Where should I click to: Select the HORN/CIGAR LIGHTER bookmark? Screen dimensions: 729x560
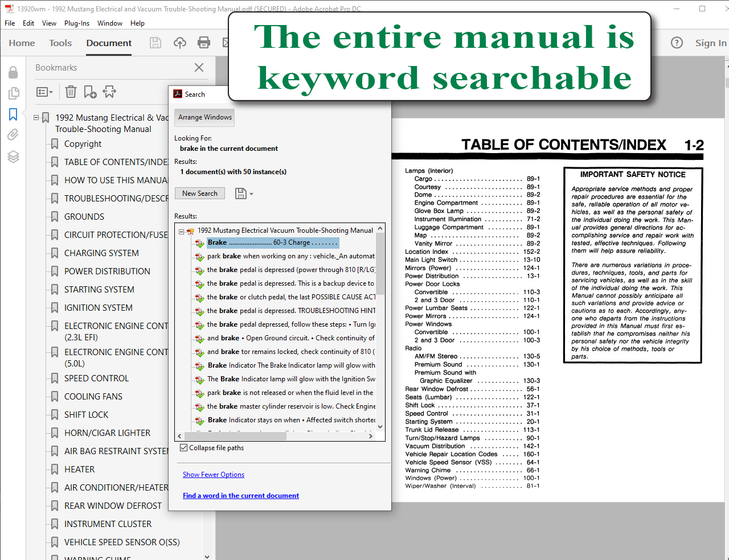click(x=107, y=433)
